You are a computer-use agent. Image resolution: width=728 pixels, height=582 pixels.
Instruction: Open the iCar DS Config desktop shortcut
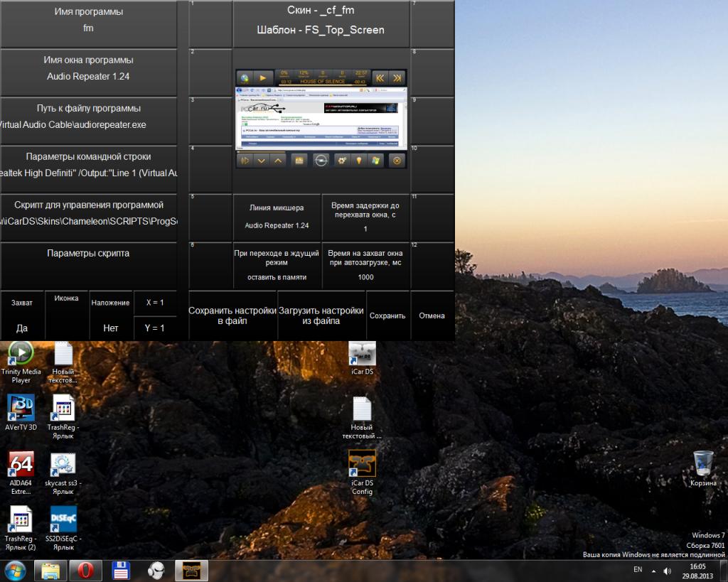pyautogui.click(x=362, y=463)
